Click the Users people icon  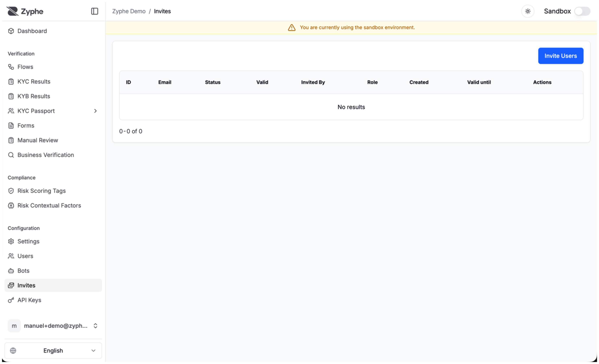click(x=11, y=256)
